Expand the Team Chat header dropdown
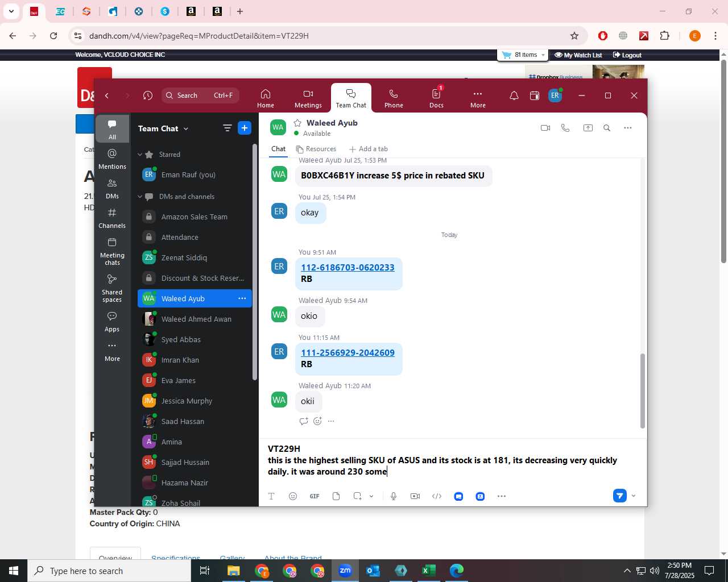The image size is (728, 582). (x=185, y=129)
